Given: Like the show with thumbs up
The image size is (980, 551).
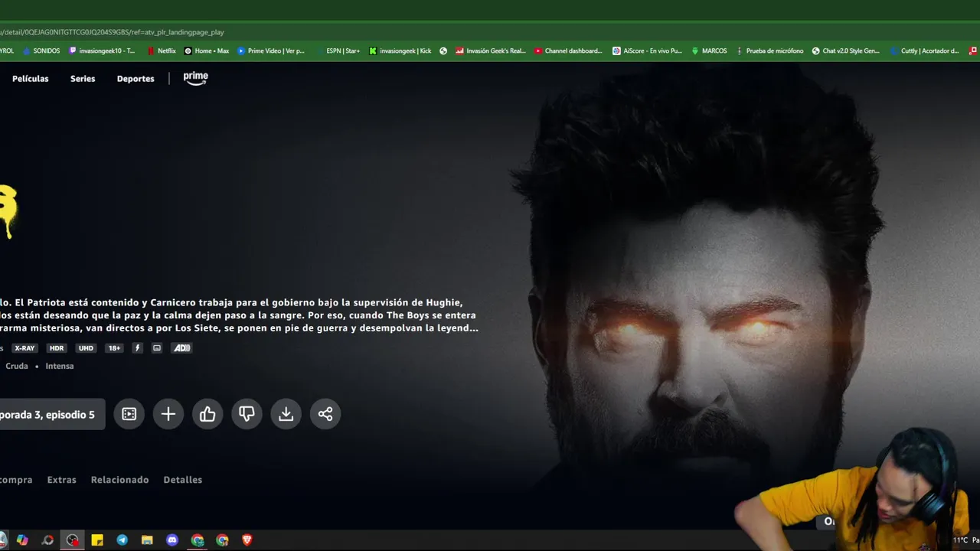Looking at the screenshot, I should [207, 414].
